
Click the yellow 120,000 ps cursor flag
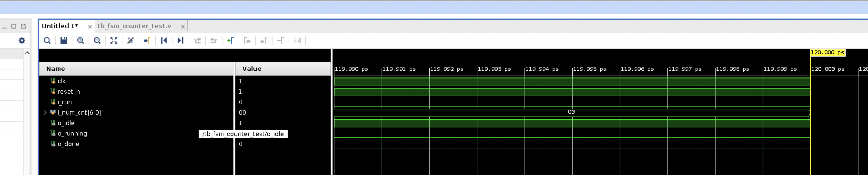coord(828,53)
